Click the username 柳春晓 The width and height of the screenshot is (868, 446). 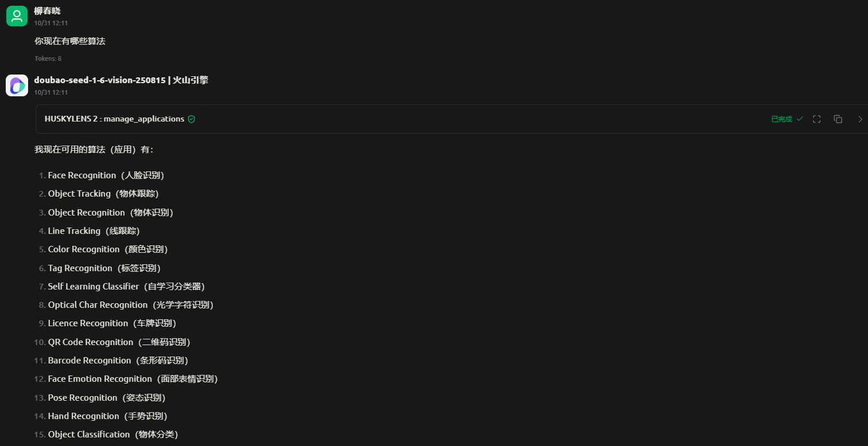[47, 11]
